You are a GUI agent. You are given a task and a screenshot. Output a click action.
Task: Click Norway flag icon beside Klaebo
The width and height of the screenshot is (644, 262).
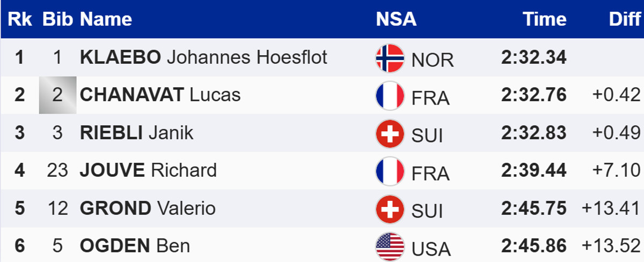390,58
